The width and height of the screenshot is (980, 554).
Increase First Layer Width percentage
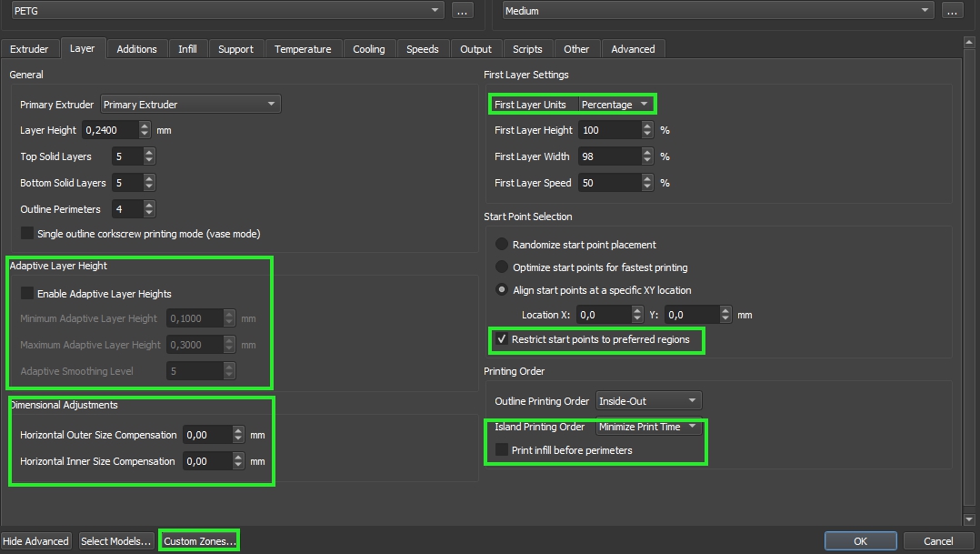[x=647, y=152]
